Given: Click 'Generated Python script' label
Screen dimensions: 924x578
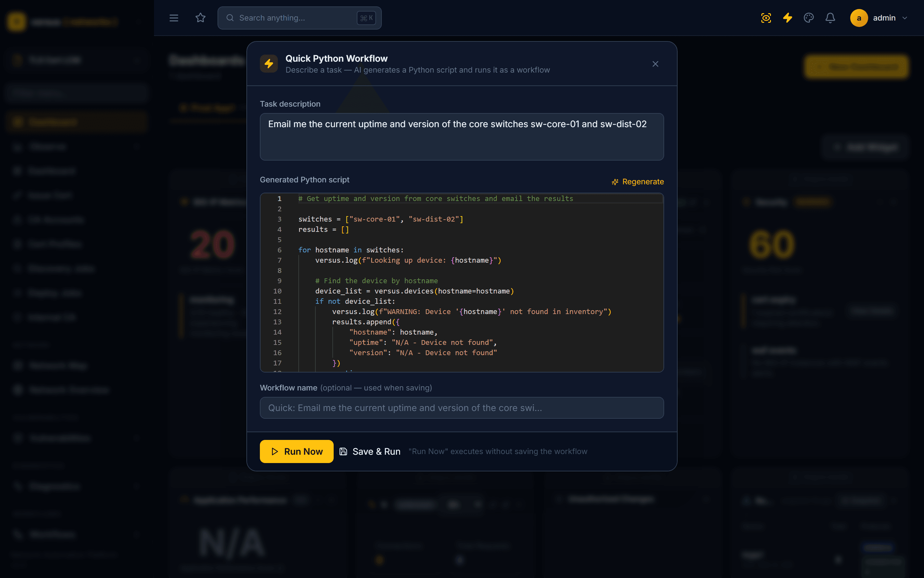Looking at the screenshot, I should (304, 180).
